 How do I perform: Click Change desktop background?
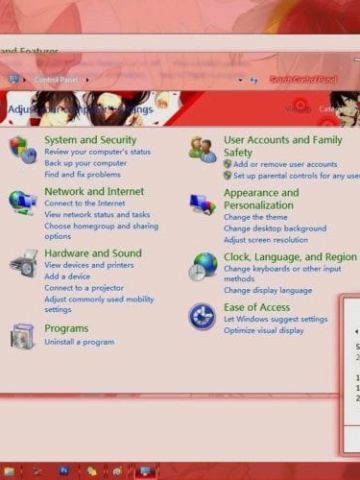pos(275,229)
